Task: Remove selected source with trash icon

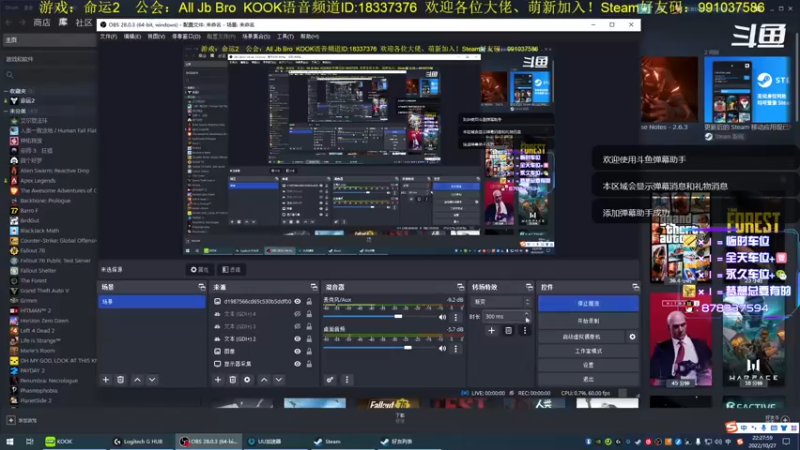Action: 233,380
